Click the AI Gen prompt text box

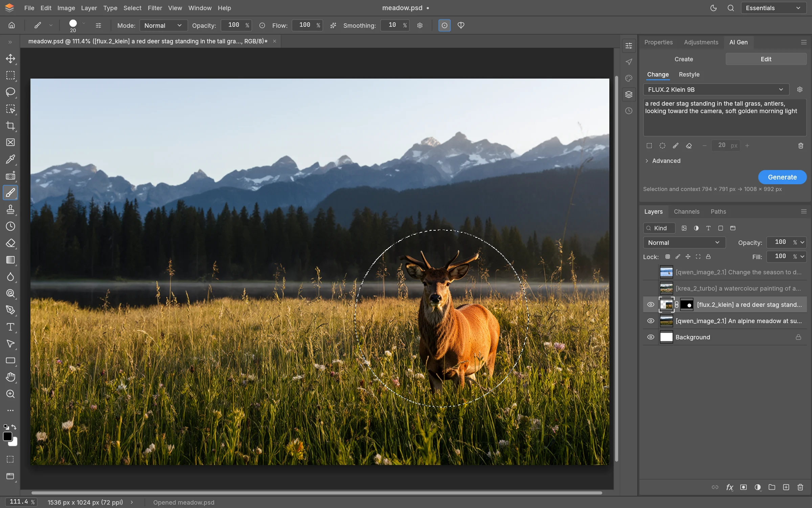pos(725,118)
